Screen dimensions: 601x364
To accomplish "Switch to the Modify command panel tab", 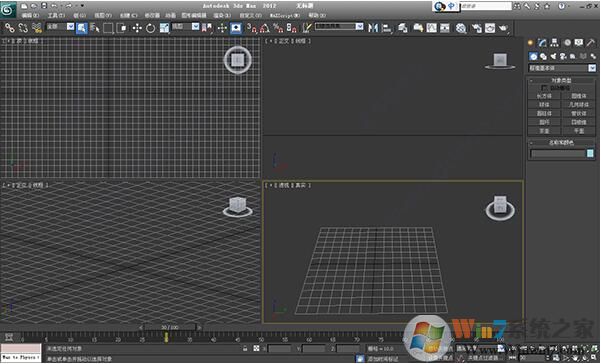I will pos(542,43).
